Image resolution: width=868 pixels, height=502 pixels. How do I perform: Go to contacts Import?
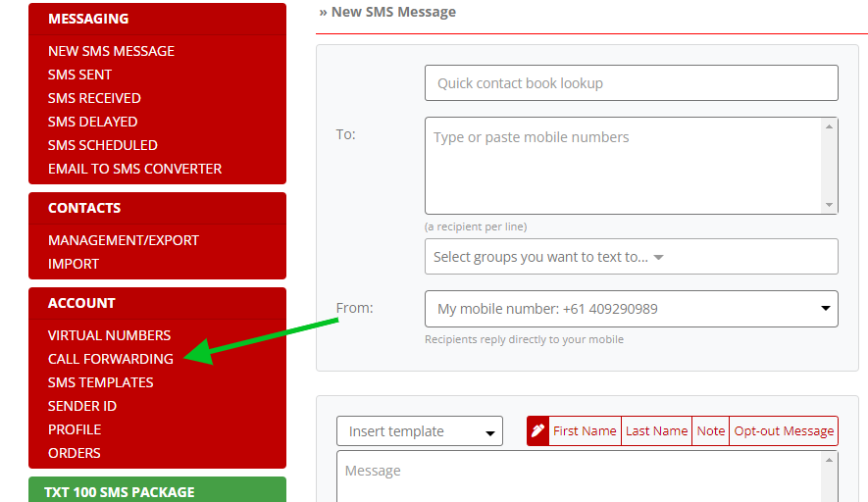click(x=74, y=264)
